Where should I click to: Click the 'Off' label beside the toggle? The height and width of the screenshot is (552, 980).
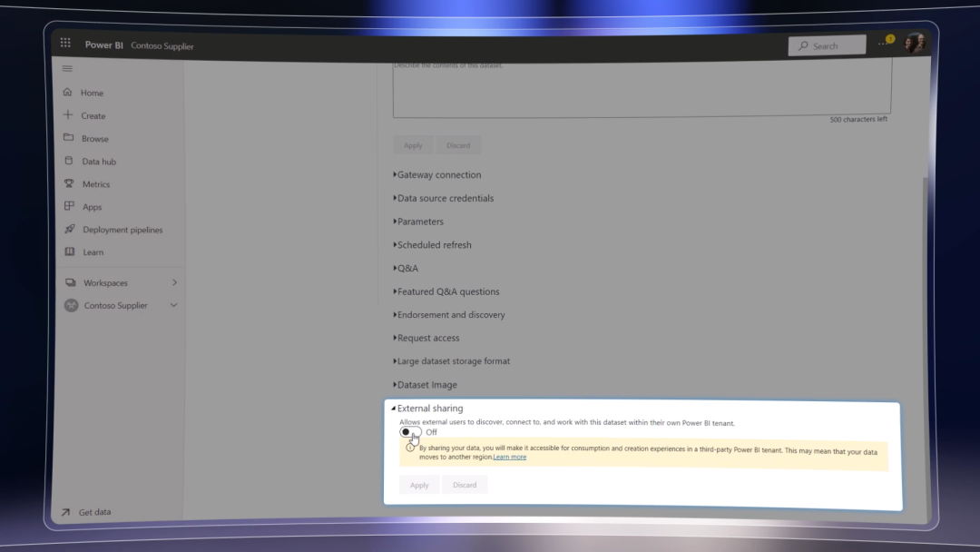pos(431,432)
